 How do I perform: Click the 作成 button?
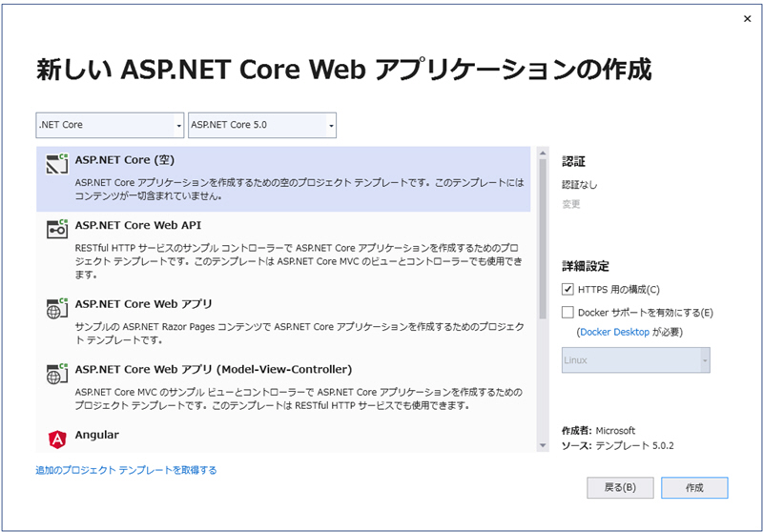click(694, 487)
